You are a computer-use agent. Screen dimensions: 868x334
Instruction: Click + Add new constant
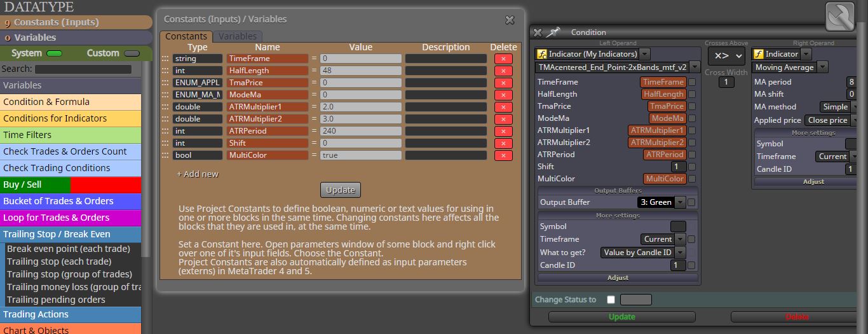coord(197,174)
